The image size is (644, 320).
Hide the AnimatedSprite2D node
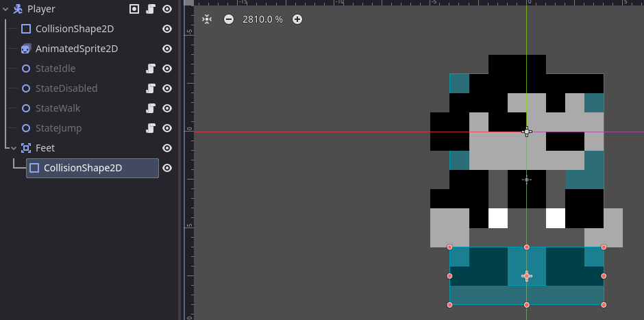167,49
